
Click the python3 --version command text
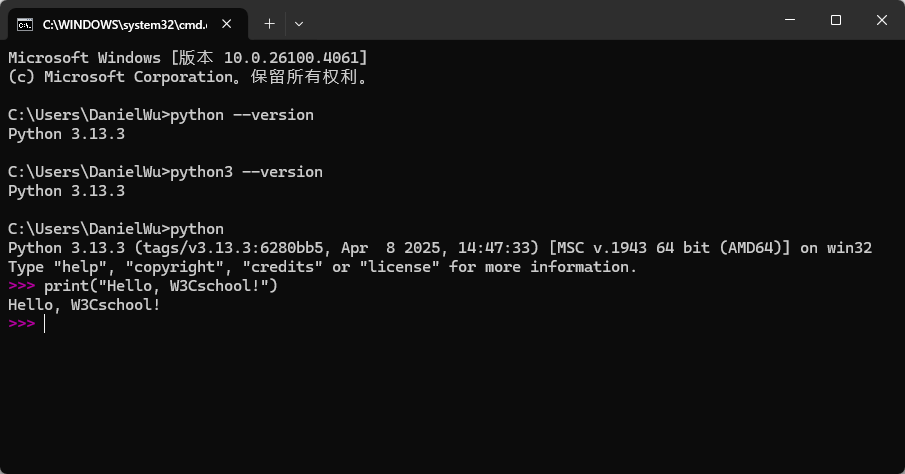tap(246, 172)
